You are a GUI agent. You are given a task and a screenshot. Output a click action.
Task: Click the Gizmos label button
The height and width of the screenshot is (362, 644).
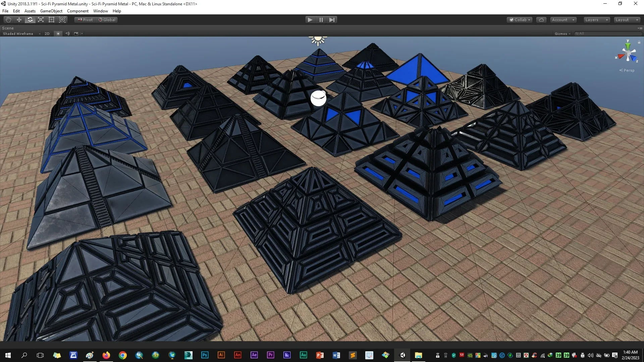point(560,34)
